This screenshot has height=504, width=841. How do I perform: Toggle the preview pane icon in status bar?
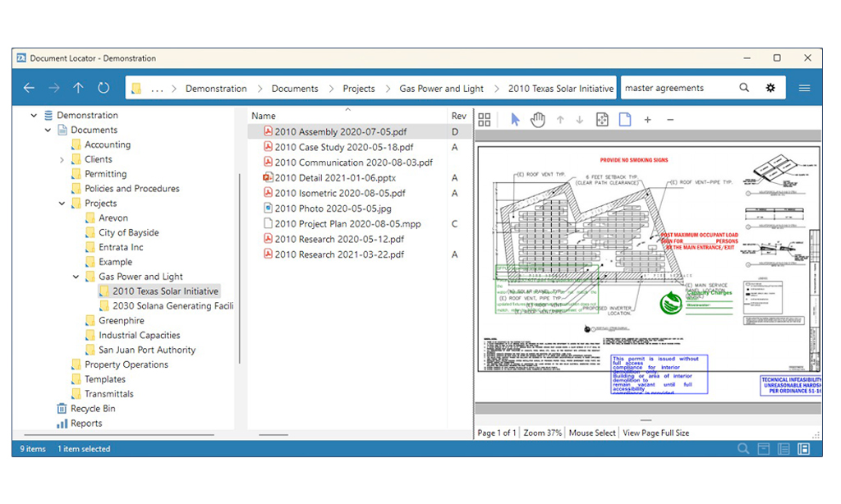(803, 449)
